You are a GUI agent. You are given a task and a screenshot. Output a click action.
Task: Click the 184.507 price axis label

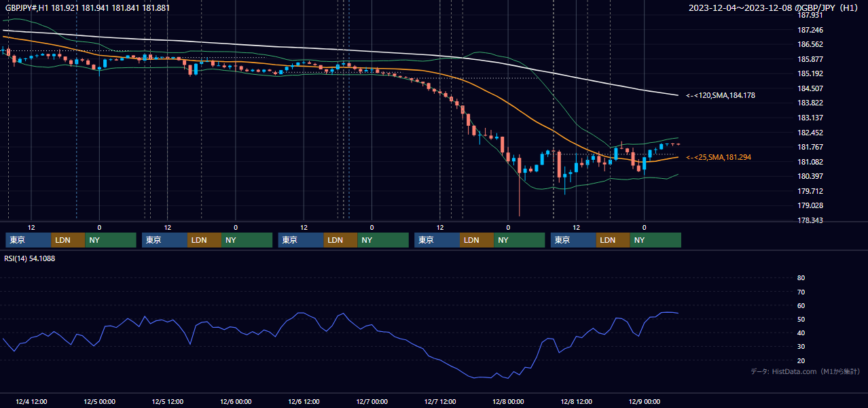[x=810, y=89]
